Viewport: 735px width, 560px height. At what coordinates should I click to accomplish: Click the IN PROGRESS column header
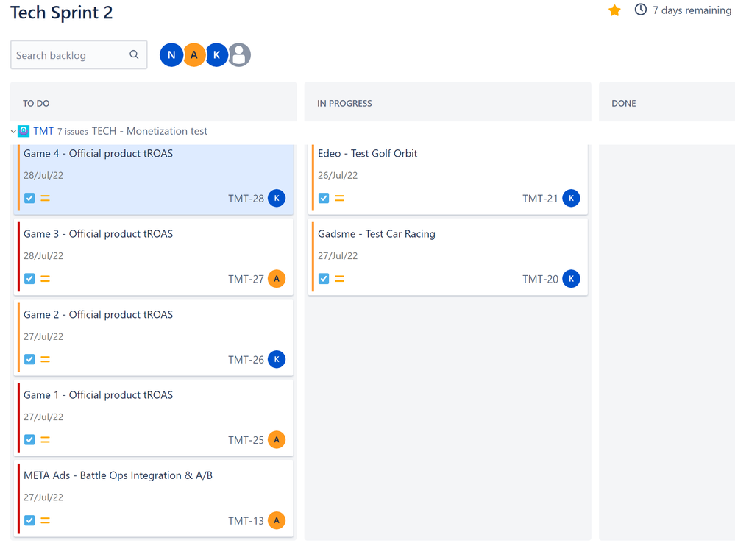(x=344, y=104)
